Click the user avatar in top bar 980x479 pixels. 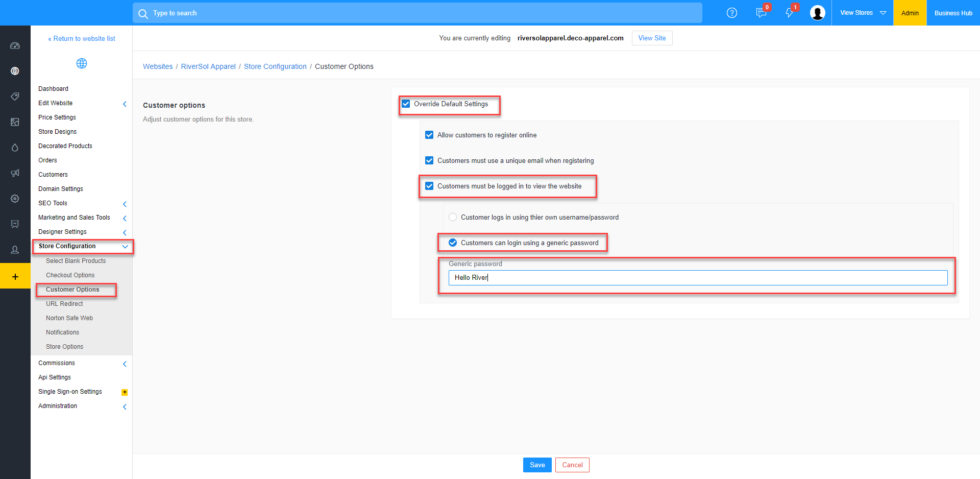coord(818,13)
